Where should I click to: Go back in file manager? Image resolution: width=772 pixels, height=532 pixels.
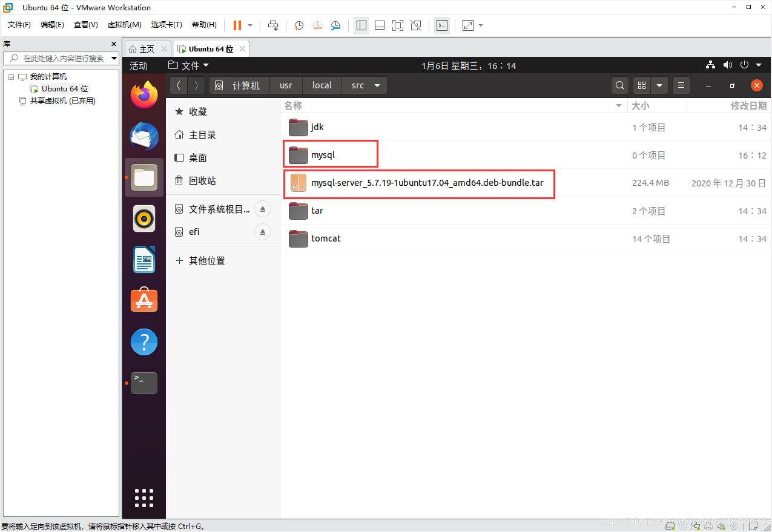(179, 85)
